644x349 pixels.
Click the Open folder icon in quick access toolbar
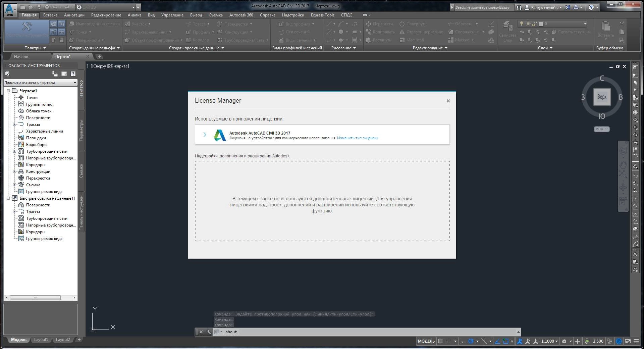click(31, 7)
